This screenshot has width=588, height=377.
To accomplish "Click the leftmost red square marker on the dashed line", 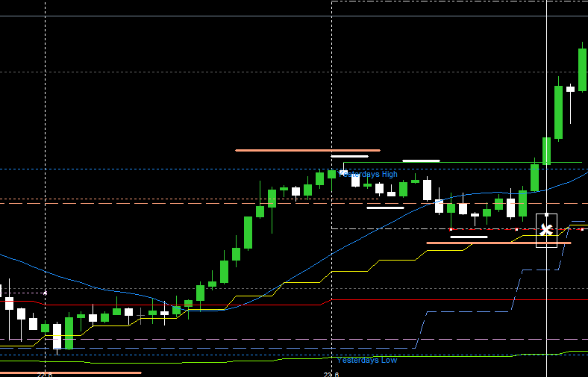I will tap(451, 229).
